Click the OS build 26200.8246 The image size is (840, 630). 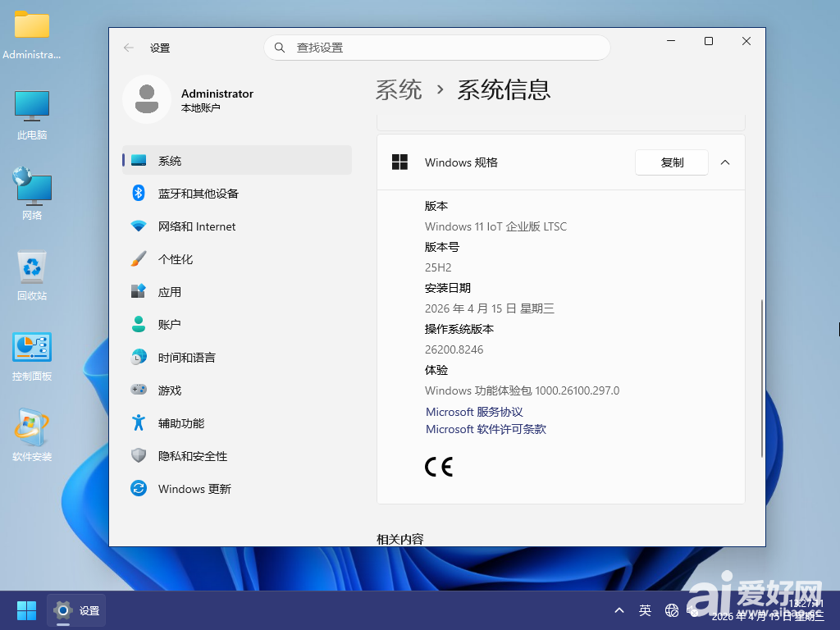click(x=454, y=349)
